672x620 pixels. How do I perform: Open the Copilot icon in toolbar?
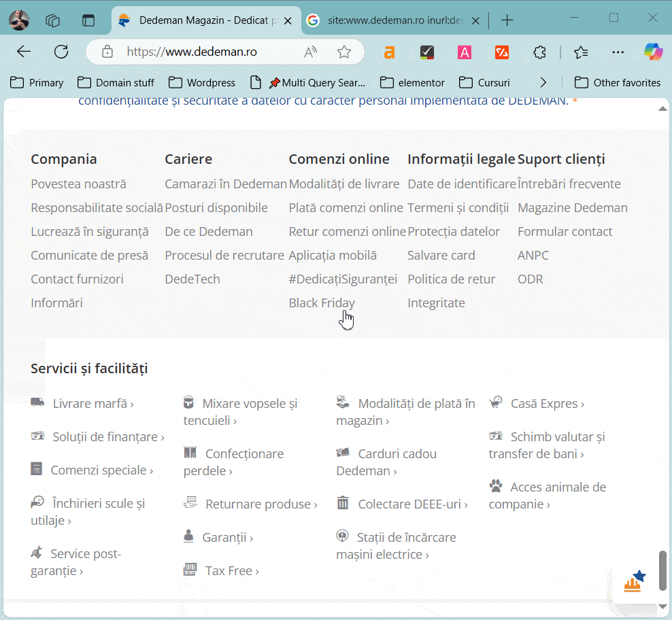653,52
